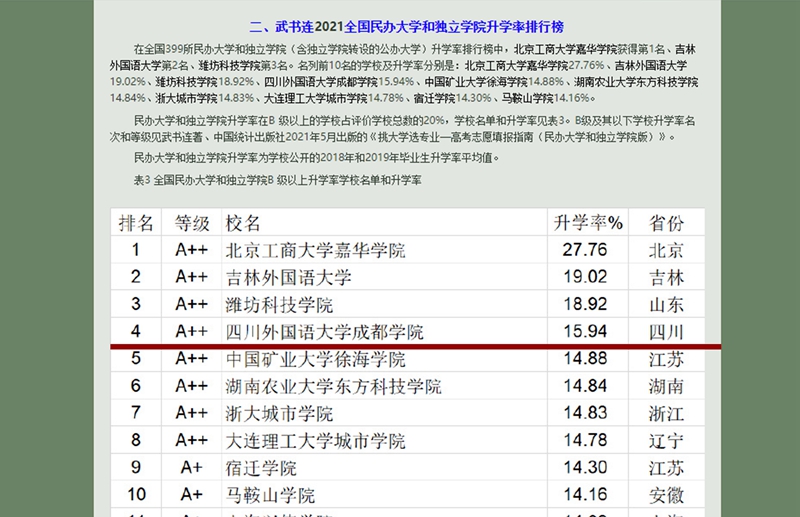Click the 15.94 rate value cell
Image resolution: width=800 pixels, height=517 pixels.
[x=585, y=331]
